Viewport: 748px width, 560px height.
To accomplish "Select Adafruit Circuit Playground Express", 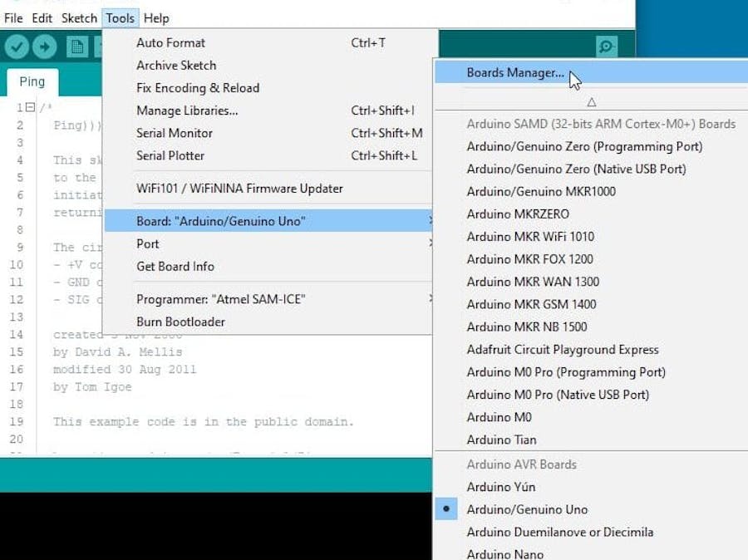I will pyautogui.click(x=592, y=350).
